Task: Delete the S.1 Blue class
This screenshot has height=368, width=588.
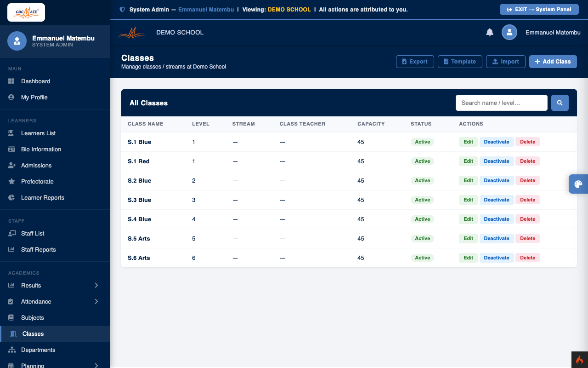Action: [x=527, y=142]
